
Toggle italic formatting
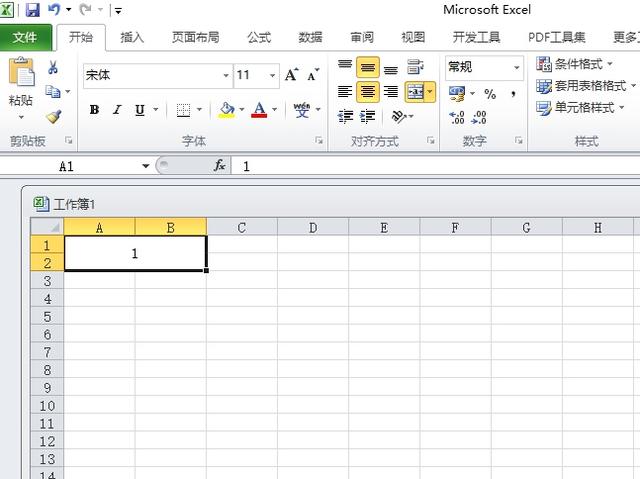(x=116, y=110)
